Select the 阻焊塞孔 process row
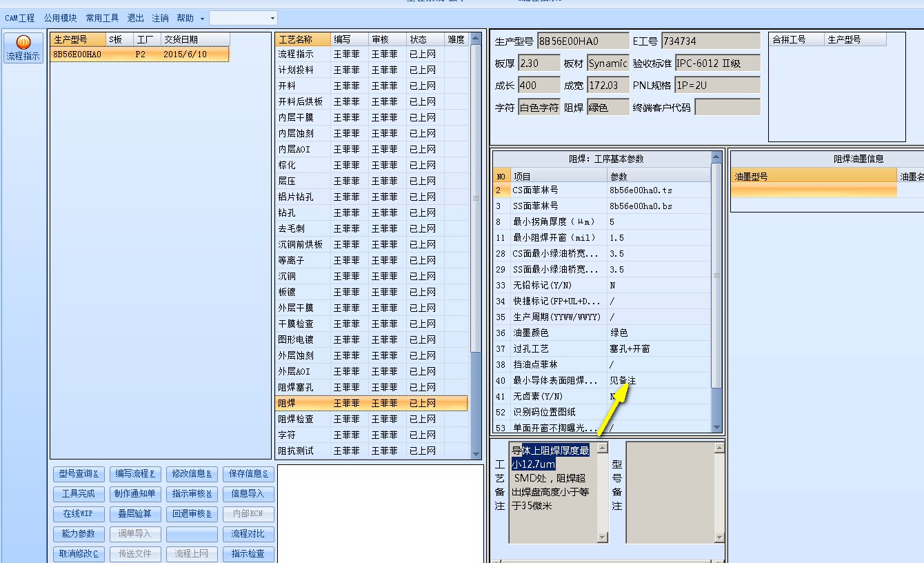The width and height of the screenshot is (924, 563). click(372, 387)
